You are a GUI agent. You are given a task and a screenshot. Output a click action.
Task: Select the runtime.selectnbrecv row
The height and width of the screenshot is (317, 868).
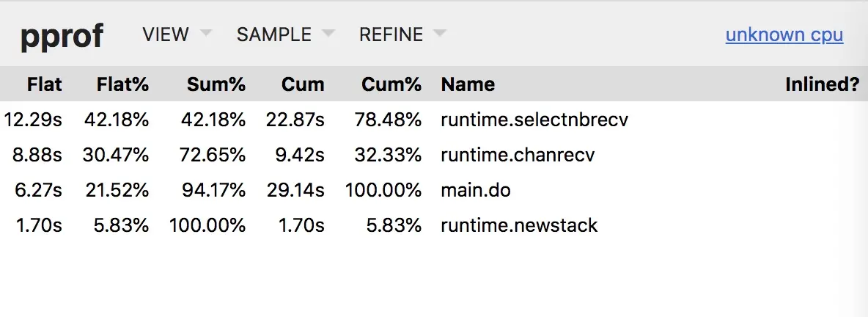434,120
